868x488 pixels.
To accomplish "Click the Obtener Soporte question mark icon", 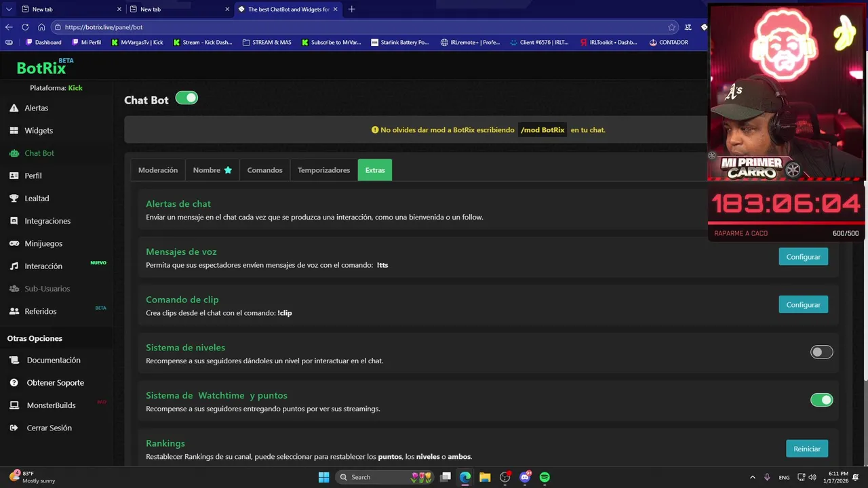I will pyautogui.click(x=14, y=383).
